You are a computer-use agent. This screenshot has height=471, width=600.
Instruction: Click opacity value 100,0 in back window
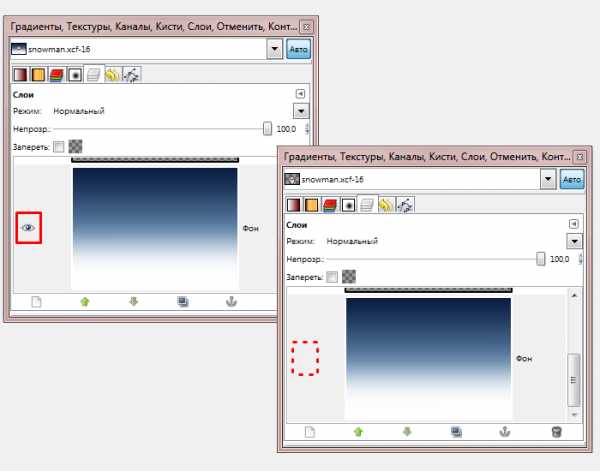pyautogui.click(x=286, y=129)
